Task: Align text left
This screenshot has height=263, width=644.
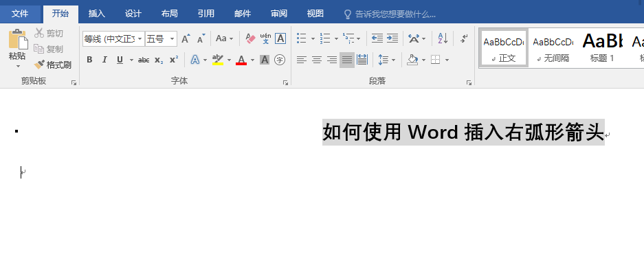Action: coord(302,60)
